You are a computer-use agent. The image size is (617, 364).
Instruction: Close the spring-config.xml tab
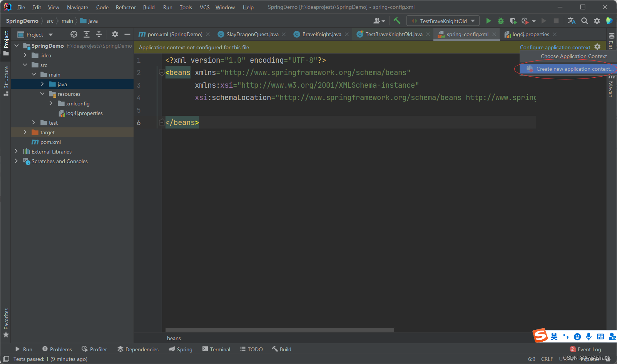tap(494, 34)
